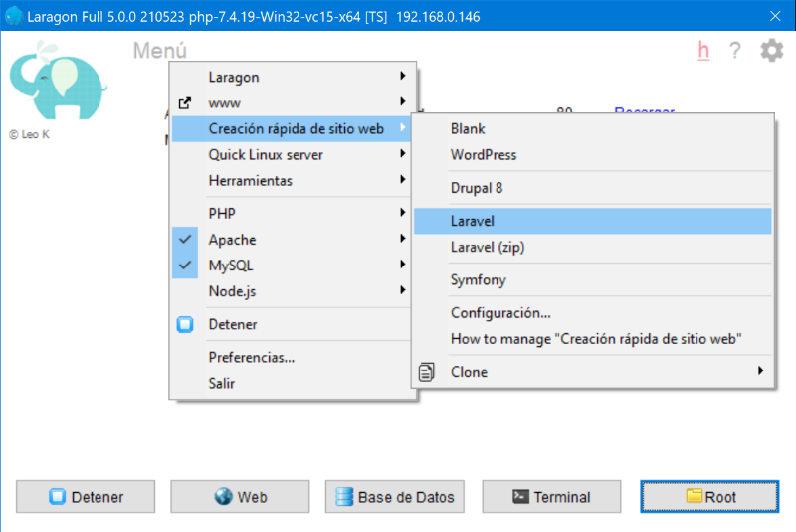Click the Laragon elephant logo
Image resolution: width=796 pixels, height=532 pixels.
59,82
